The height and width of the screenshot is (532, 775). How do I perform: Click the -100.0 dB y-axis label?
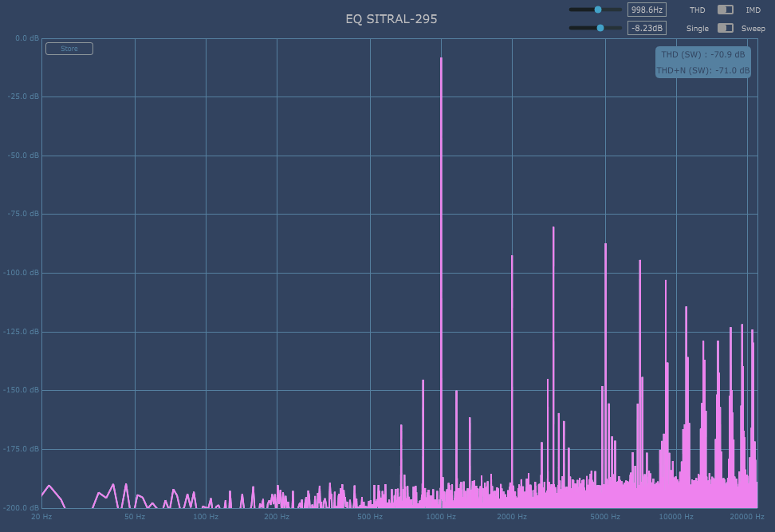[22, 273]
